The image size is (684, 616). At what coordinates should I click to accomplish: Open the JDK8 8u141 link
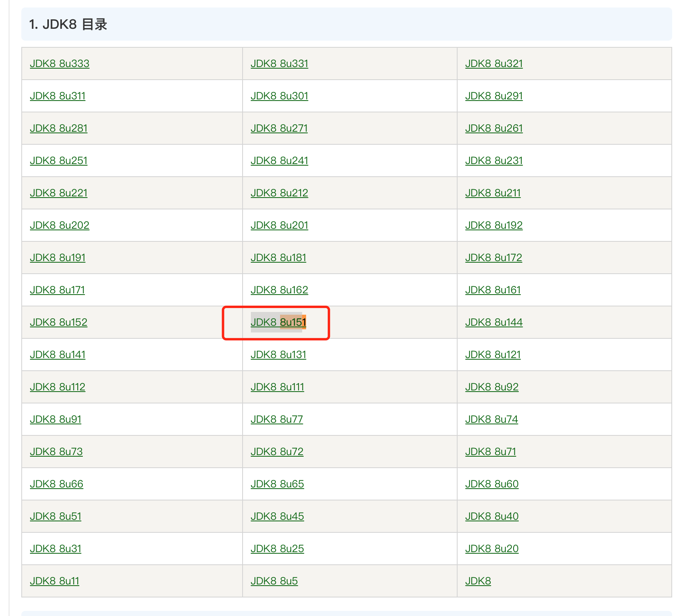click(x=58, y=355)
